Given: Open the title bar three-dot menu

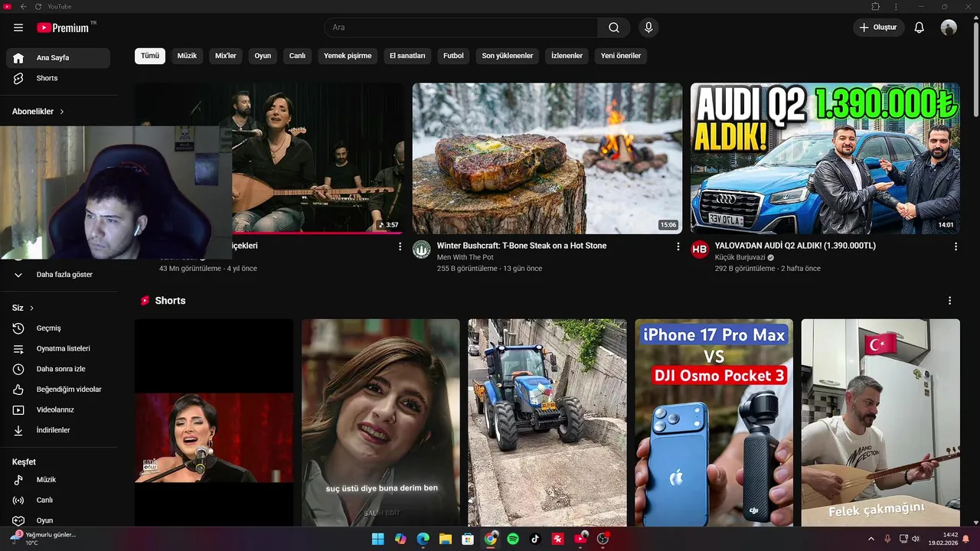Looking at the screenshot, I should [x=897, y=6].
